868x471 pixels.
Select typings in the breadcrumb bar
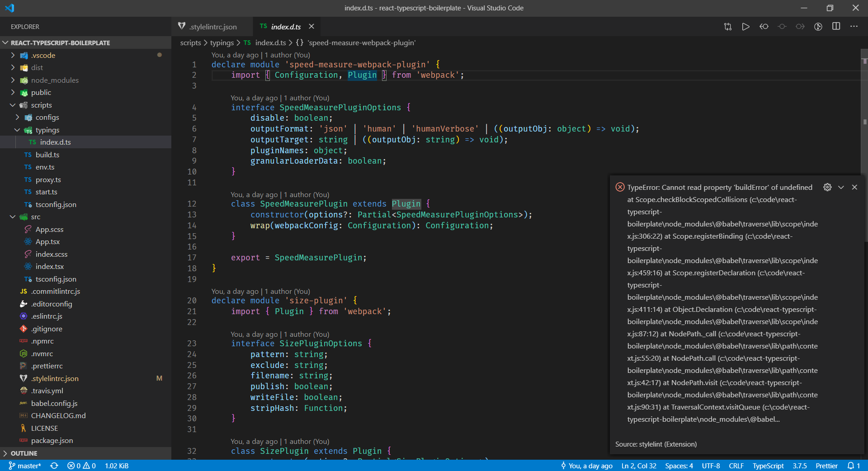coord(222,43)
